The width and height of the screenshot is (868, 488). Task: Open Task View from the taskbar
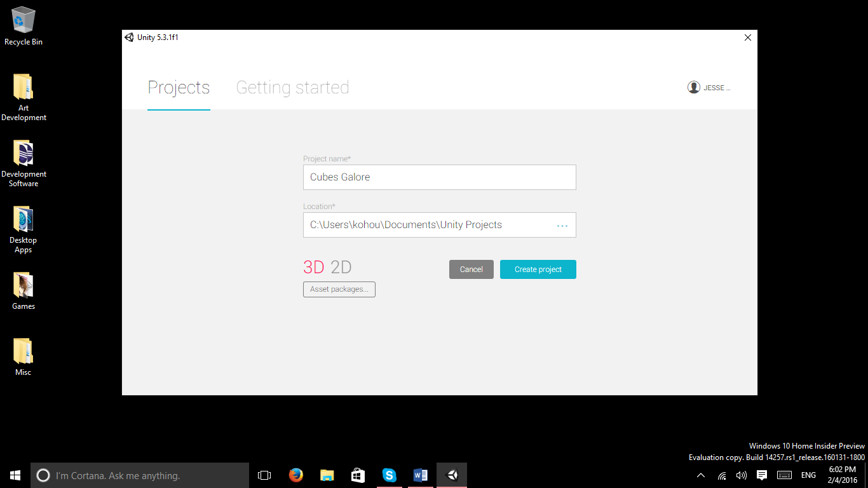click(x=264, y=475)
